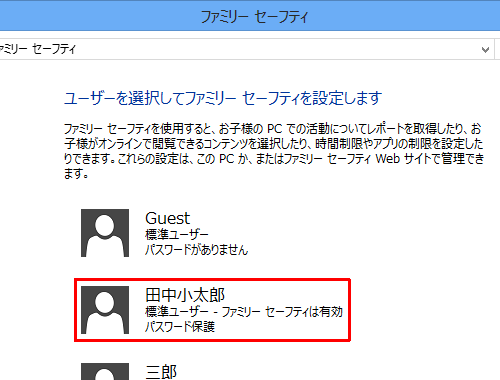Open the address bar dropdown chevron
500x380 pixels.
[x=485, y=50]
